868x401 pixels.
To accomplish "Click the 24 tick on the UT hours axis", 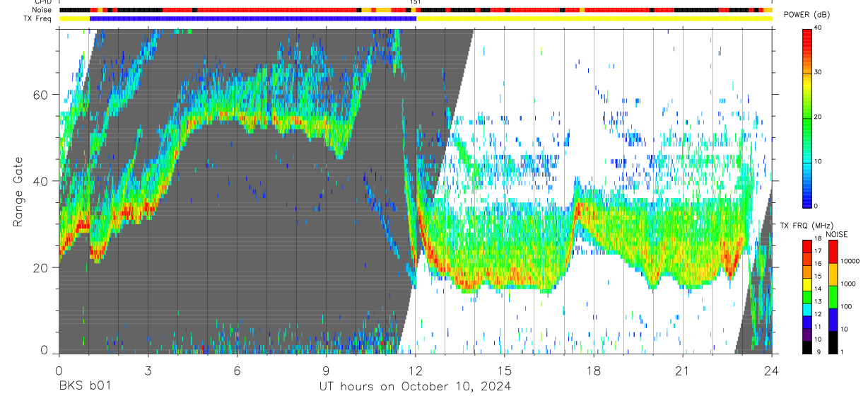I will pos(772,371).
